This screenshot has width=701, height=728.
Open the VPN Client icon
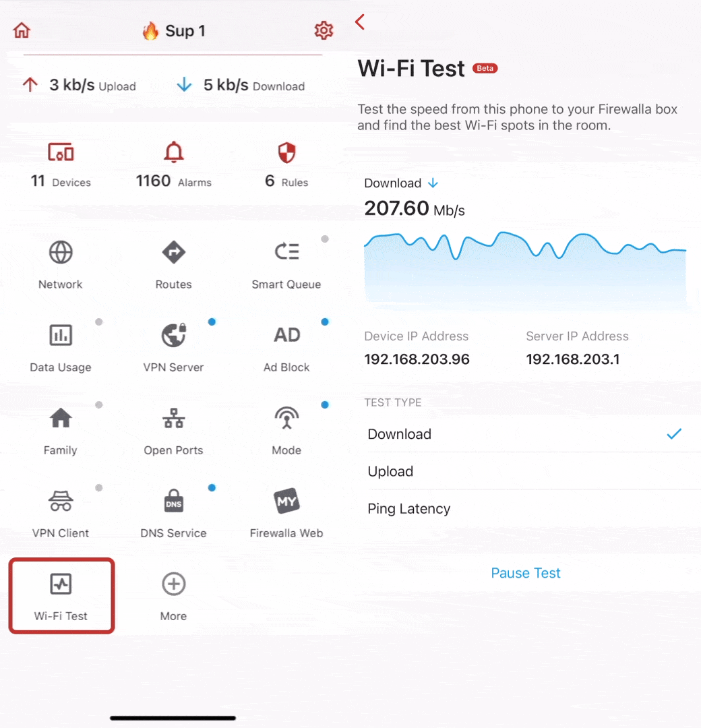tap(61, 501)
